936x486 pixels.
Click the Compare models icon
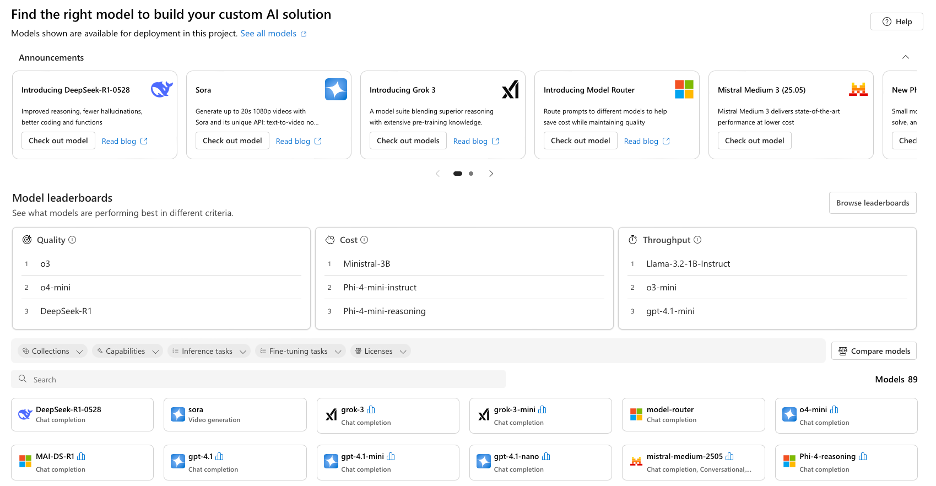(x=843, y=351)
